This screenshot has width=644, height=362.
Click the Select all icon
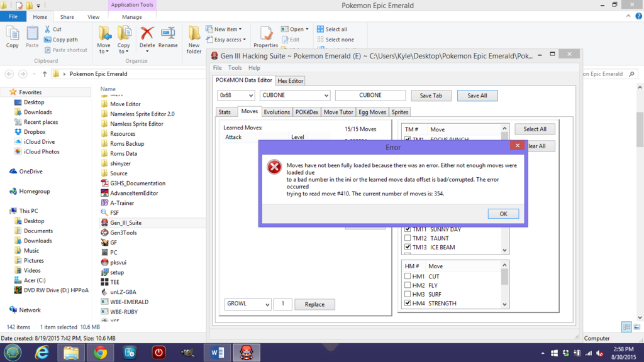(x=320, y=29)
